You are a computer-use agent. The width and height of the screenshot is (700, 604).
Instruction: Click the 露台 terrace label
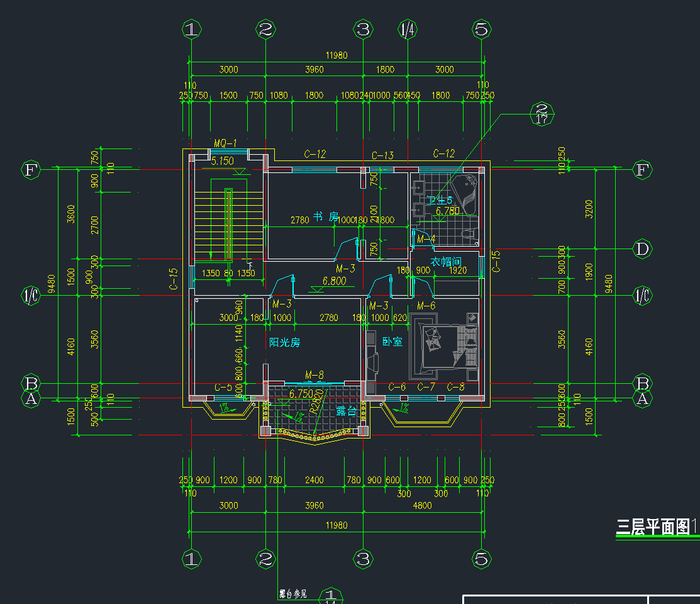tap(345, 411)
